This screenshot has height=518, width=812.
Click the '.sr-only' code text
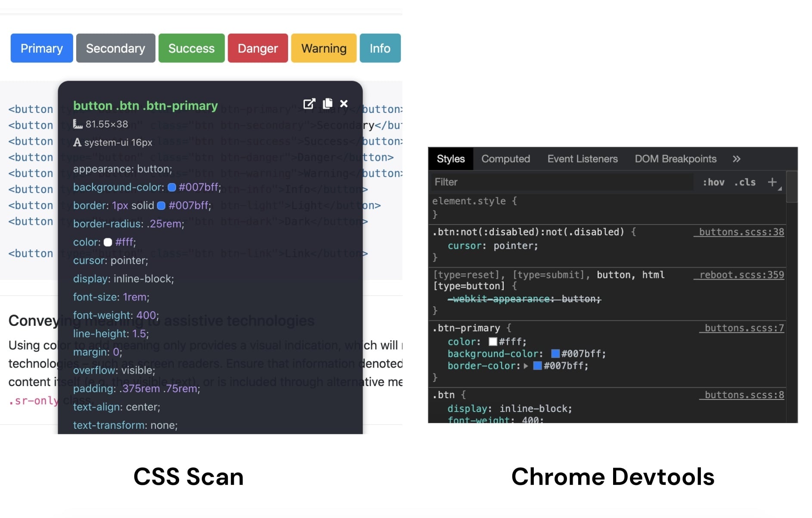click(x=34, y=401)
